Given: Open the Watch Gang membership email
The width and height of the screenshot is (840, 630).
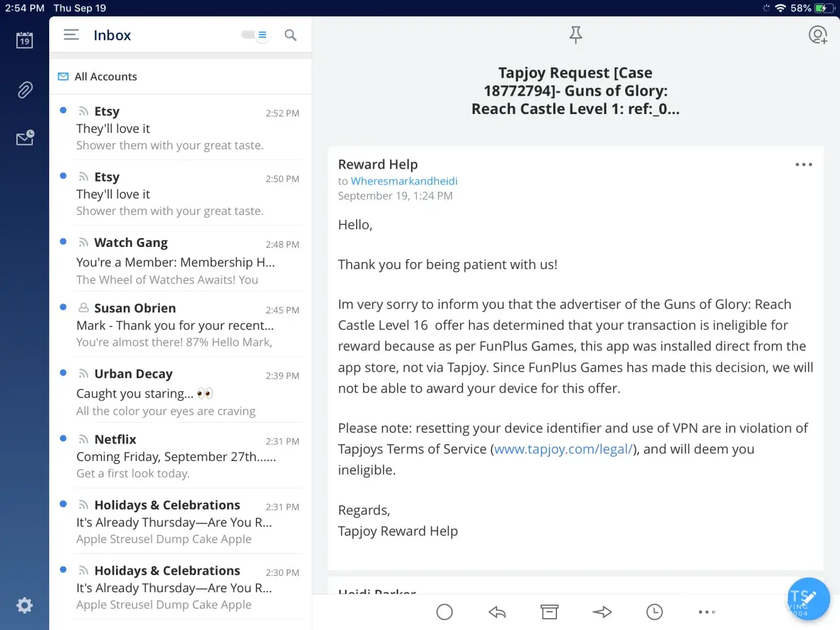Looking at the screenshot, I should tap(180, 259).
